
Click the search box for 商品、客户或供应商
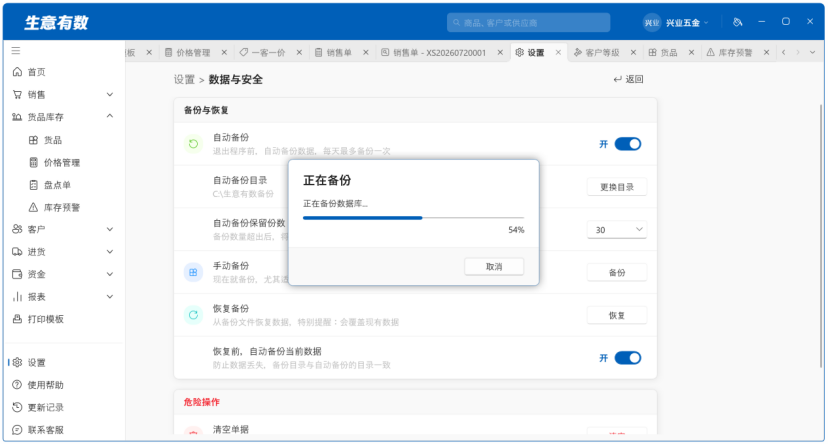529,23
